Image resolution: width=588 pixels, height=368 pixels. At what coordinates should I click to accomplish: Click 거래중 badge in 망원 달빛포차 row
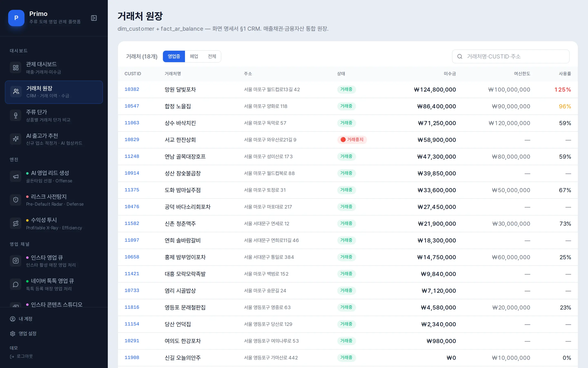tap(346, 89)
